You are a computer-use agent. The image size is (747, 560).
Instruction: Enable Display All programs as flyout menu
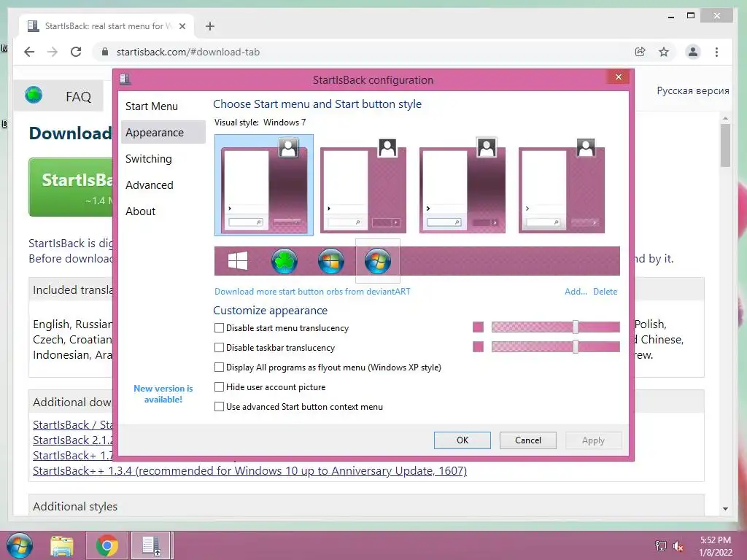coord(219,367)
